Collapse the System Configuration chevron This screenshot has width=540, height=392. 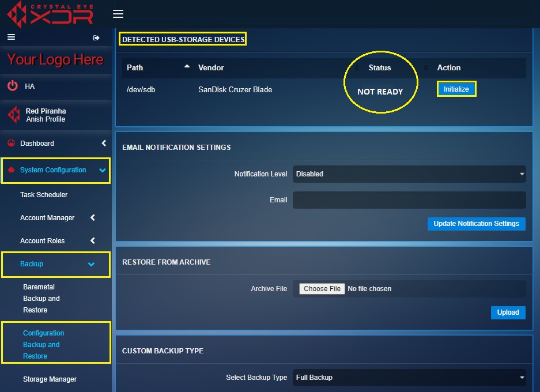pos(102,170)
